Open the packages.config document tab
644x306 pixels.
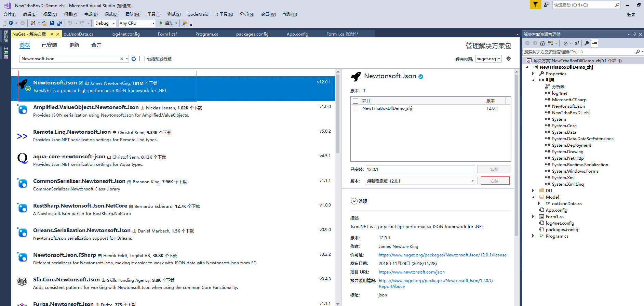click(252, 34)
